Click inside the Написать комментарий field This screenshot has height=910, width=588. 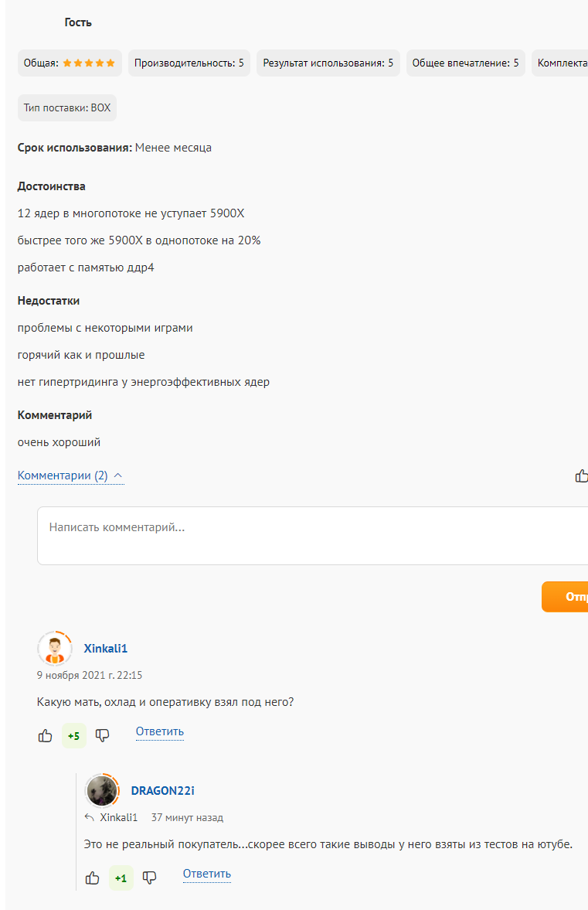[x=309, y=535]
